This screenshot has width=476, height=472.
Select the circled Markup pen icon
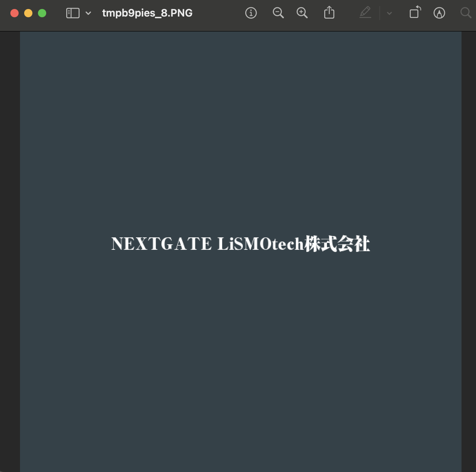[439, 13]
